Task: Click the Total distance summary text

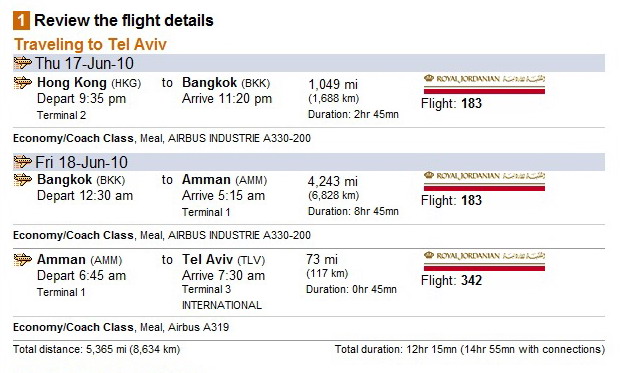Action: point(97,349)
